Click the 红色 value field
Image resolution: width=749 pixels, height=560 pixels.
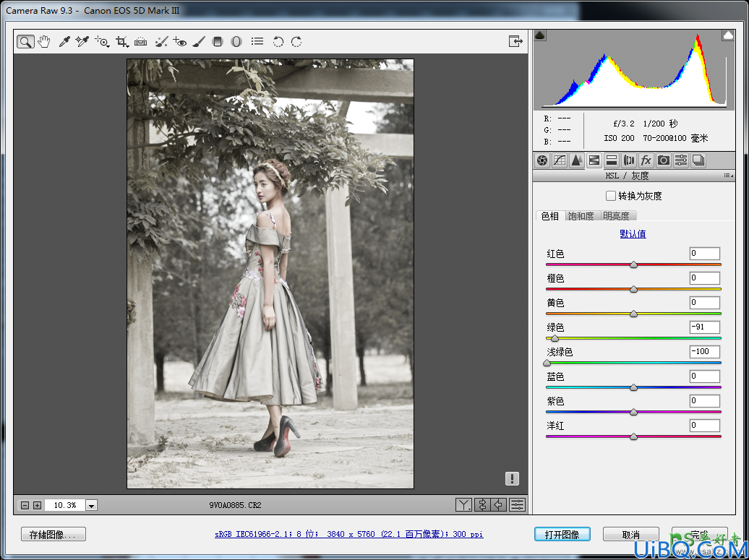tap(705, 254)
